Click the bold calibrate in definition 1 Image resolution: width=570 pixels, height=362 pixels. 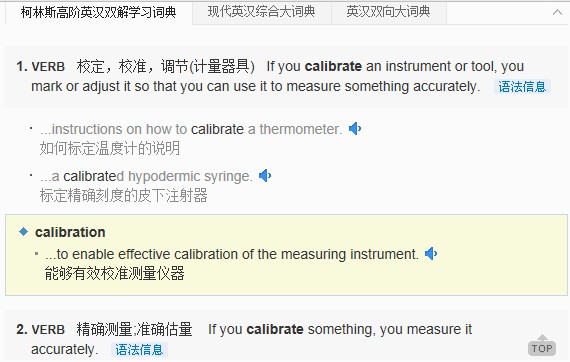click(x=333, y=66)
